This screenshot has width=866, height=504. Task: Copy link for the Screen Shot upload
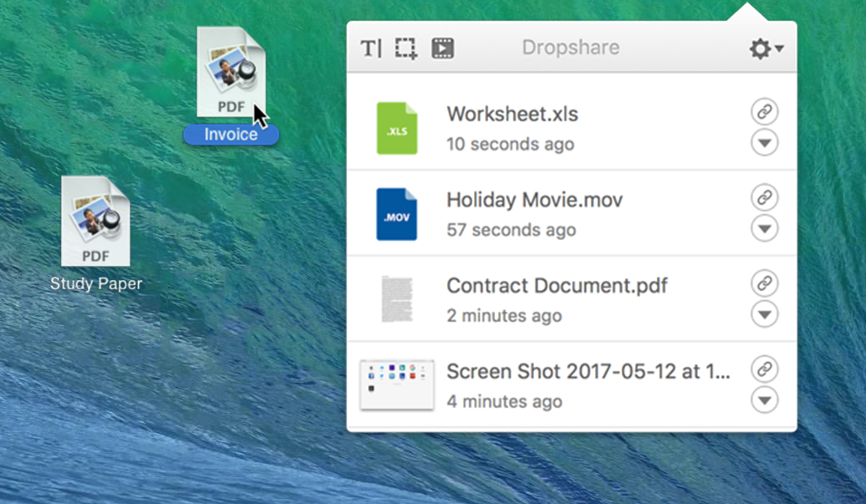point(764,369)
